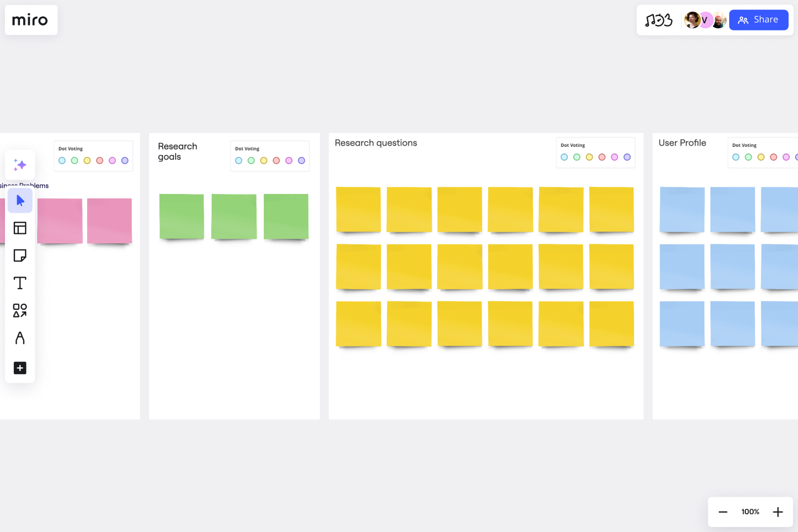The width and height of the screenshot is (798, 532).
Task: Open the 100% zoom level menu
Action: tap(750, 512)
